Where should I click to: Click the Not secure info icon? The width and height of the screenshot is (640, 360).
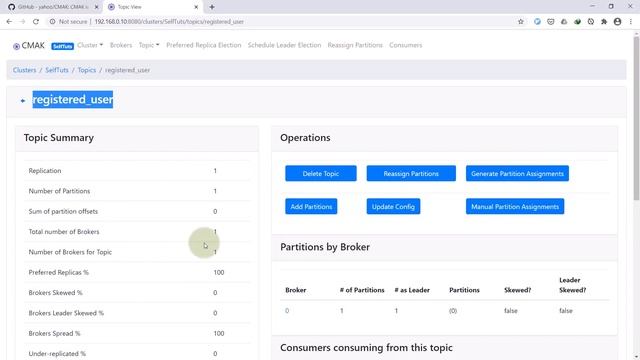[53, 22]
